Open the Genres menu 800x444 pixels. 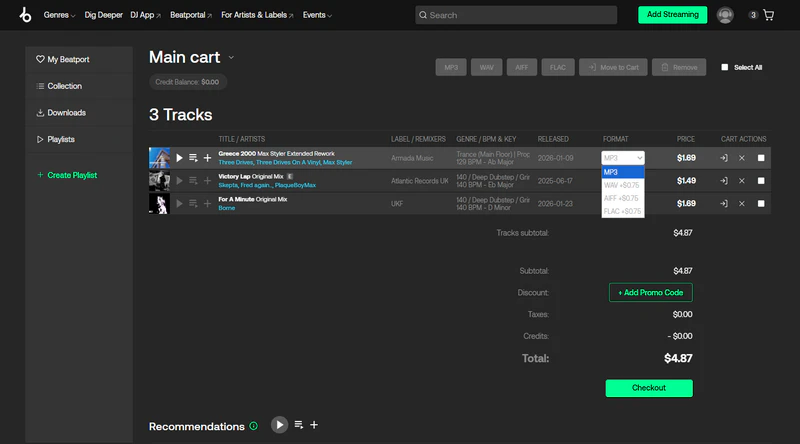(x=59, y=15)
